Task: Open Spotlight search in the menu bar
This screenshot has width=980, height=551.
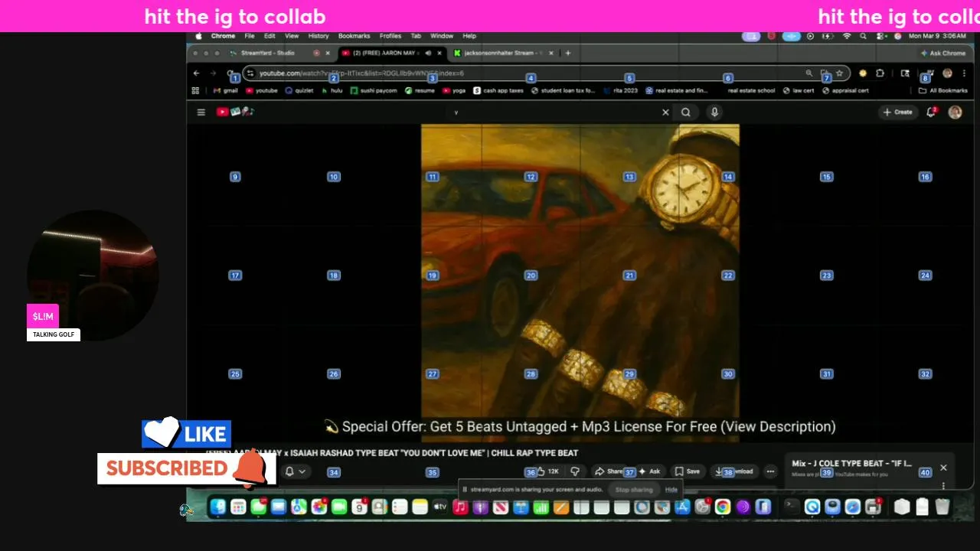Action: point(863,36)
